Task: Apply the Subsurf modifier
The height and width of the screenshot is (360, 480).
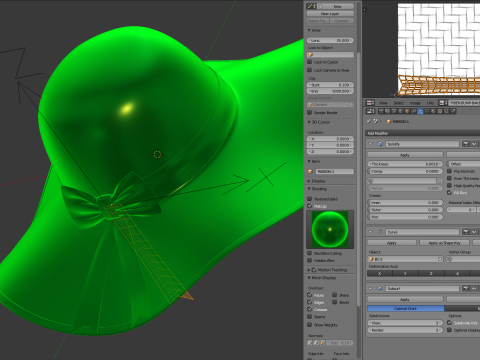Action: [405, 299]
